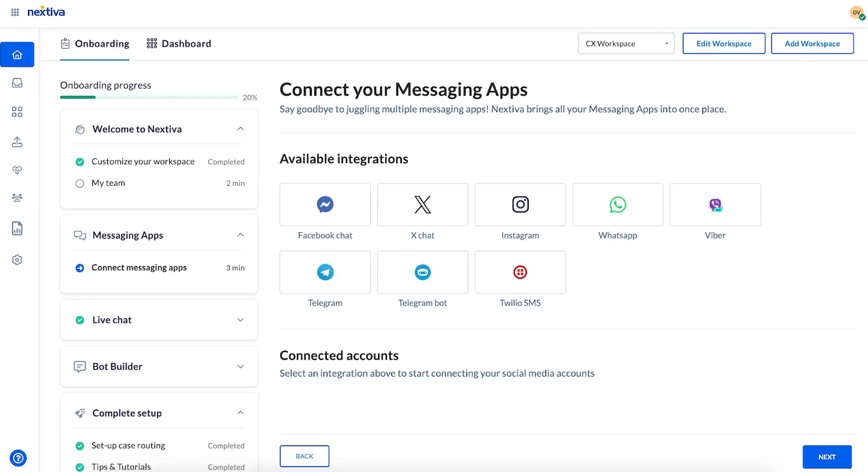This screenshot has height=472, width=868.
Task: Click the Connect your Messaging Apps heading
Action: click(404, 90)
